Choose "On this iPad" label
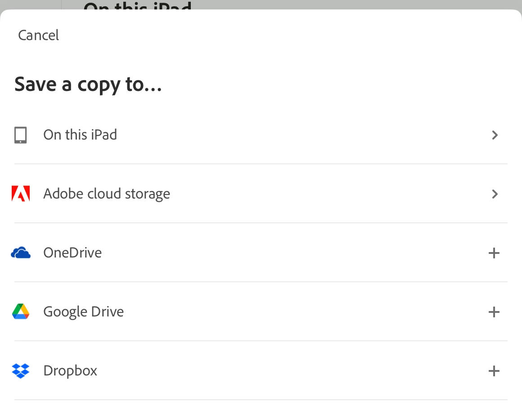Image resolution: width=522 pixels, height=420 pixels. [80, 135]
